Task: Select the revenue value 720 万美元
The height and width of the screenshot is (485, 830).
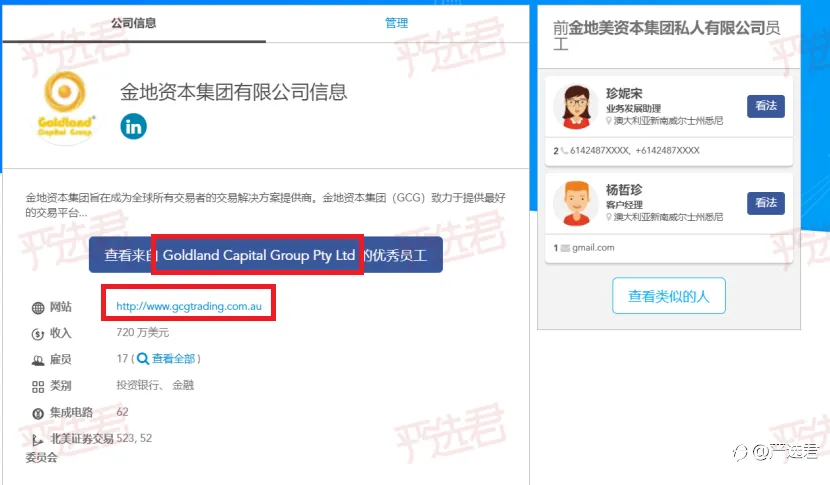Action: point(143,333)
